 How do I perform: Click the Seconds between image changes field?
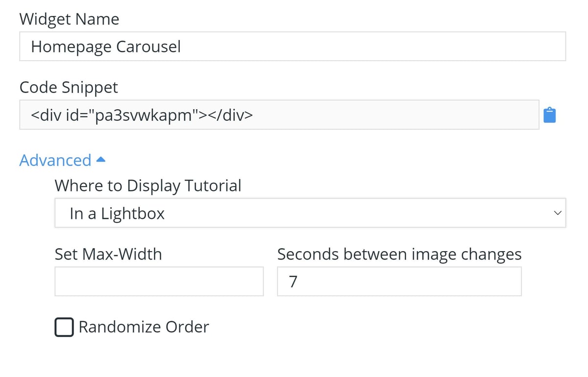[x=398, y=281]
